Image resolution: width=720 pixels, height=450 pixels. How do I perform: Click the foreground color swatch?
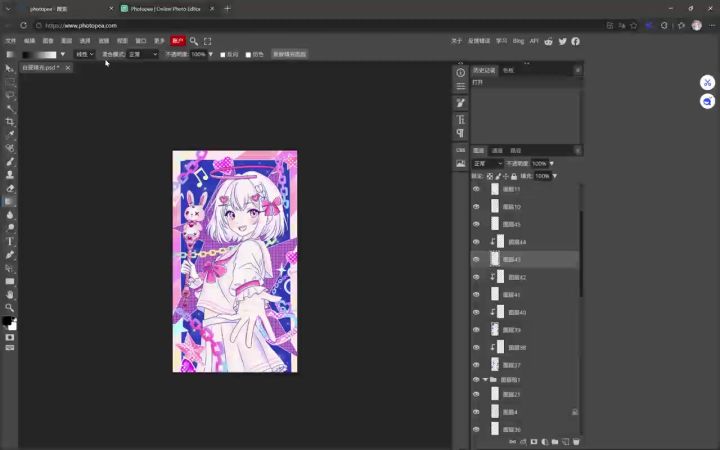(x=7, y=321)
